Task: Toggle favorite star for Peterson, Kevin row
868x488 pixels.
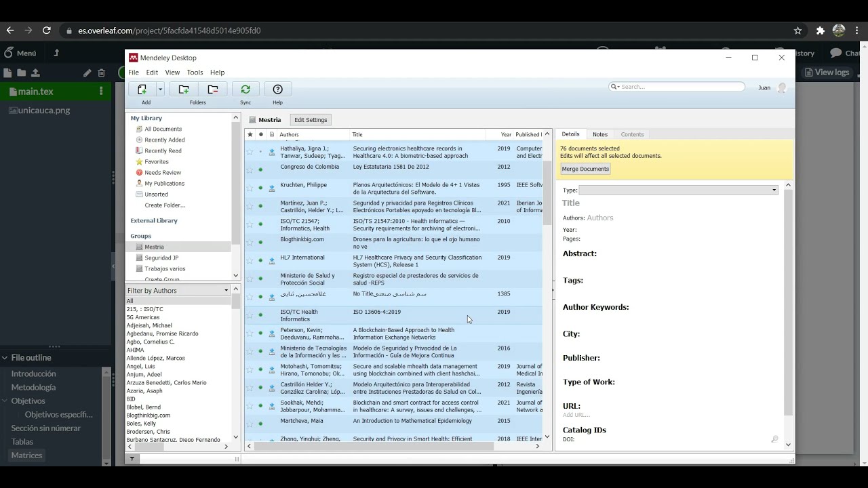Action: (x=250, y=333)
